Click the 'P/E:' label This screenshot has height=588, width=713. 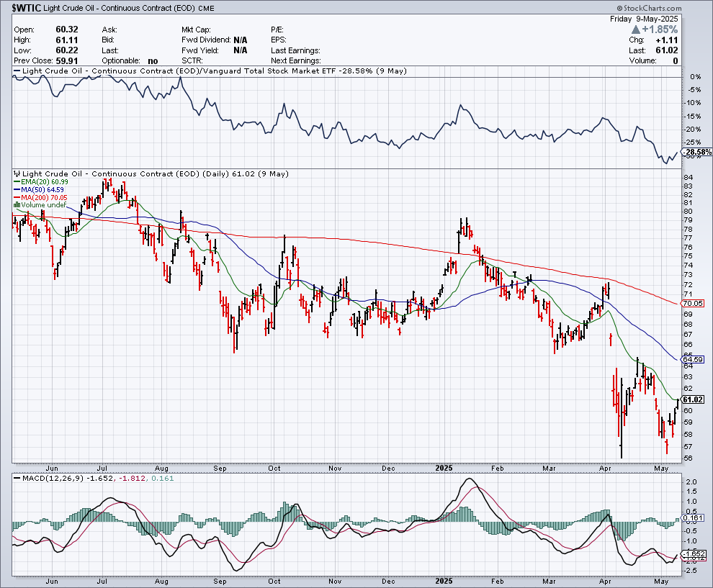point(277,30)
